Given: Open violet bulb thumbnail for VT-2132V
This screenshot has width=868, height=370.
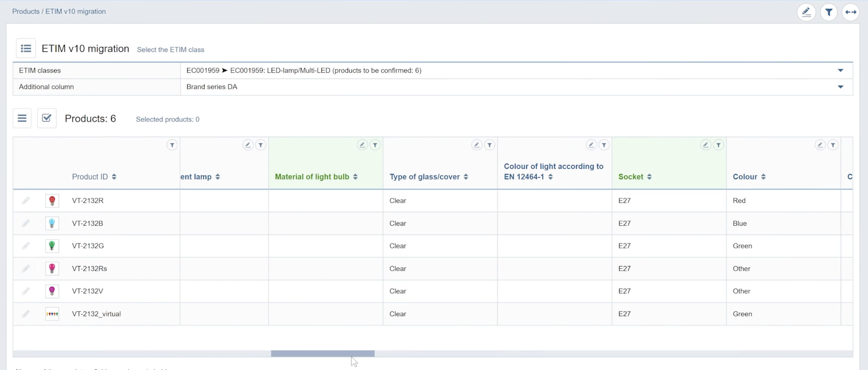Looking at the screenshot, I should [52, 291].
